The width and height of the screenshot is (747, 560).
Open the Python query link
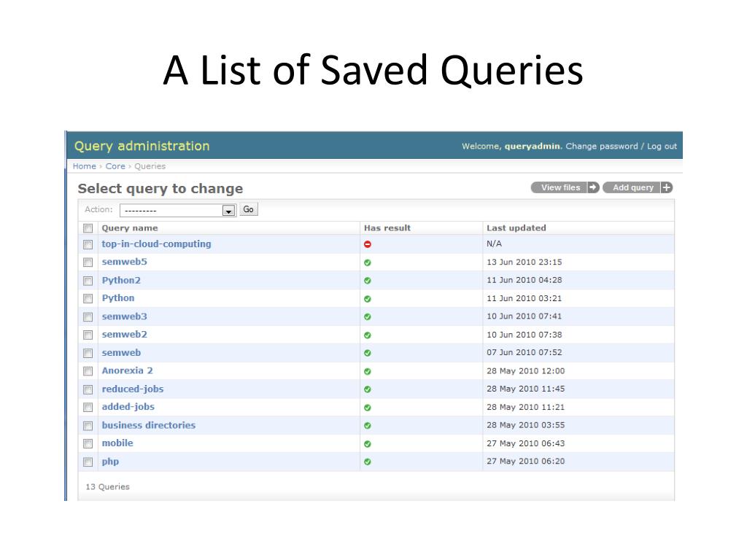pyautogui.click(x=118, y=298)
